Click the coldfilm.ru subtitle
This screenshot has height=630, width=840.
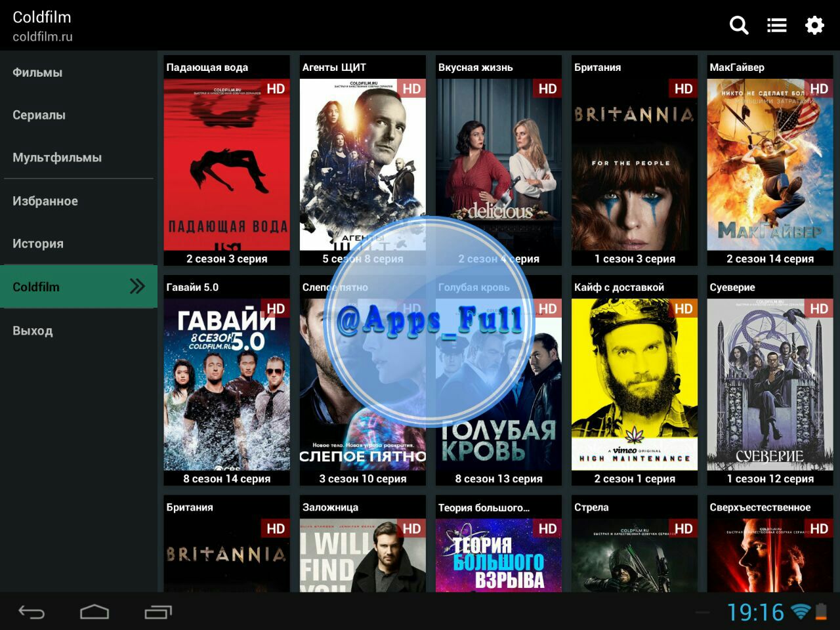43,37
